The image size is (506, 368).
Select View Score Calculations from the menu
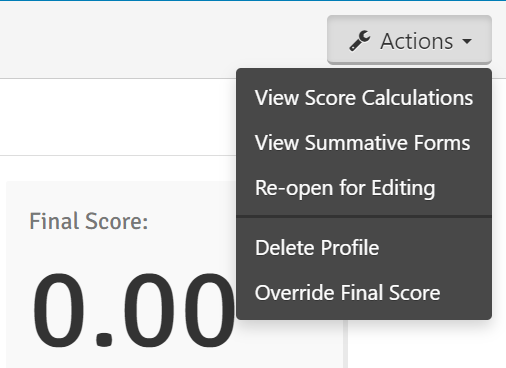(x=364, y=98)
